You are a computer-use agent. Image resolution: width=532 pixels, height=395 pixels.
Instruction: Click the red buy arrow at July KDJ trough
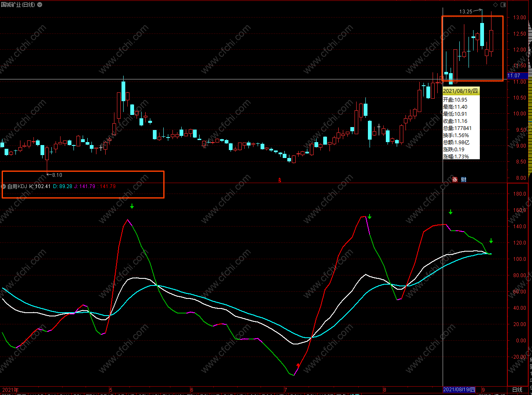point(298,366)
